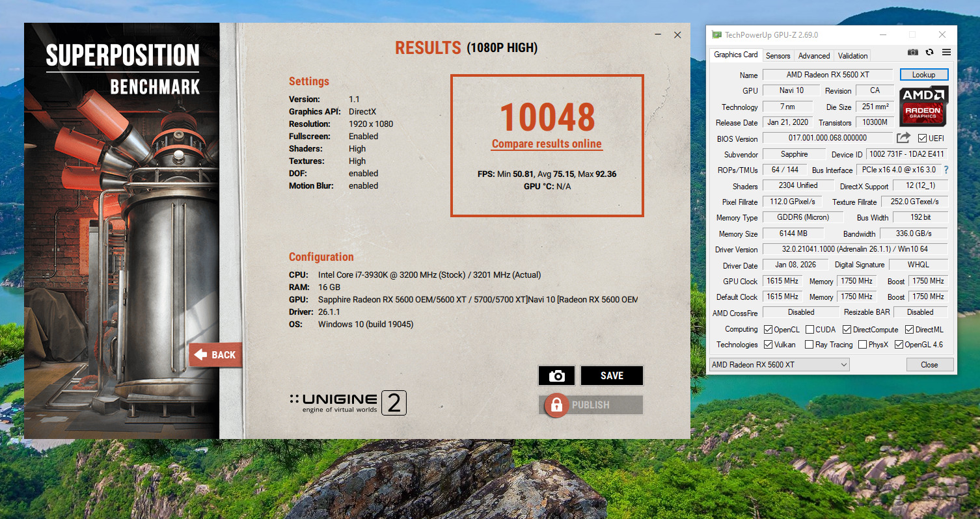Toggle the CUDA checkbox

click(x=810, y=330)
